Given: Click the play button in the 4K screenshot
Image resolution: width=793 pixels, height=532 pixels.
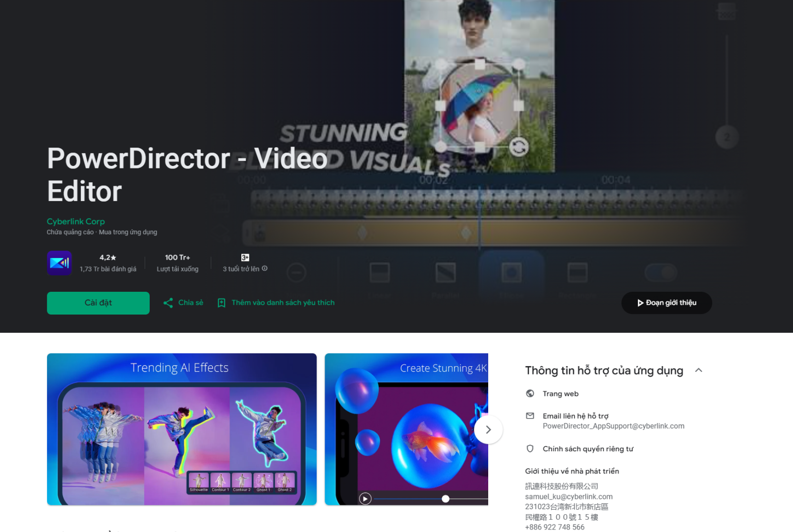Looking at the screenshot, I should [x=365, y=499].
